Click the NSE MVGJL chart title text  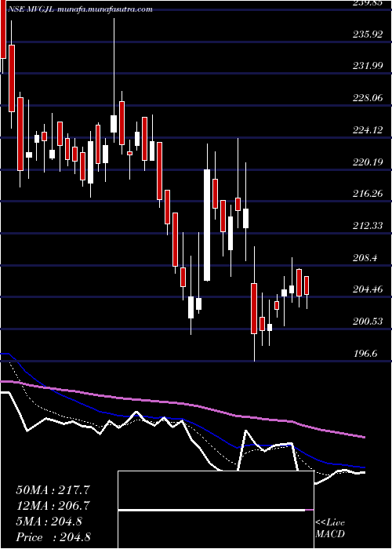point(81,9)
